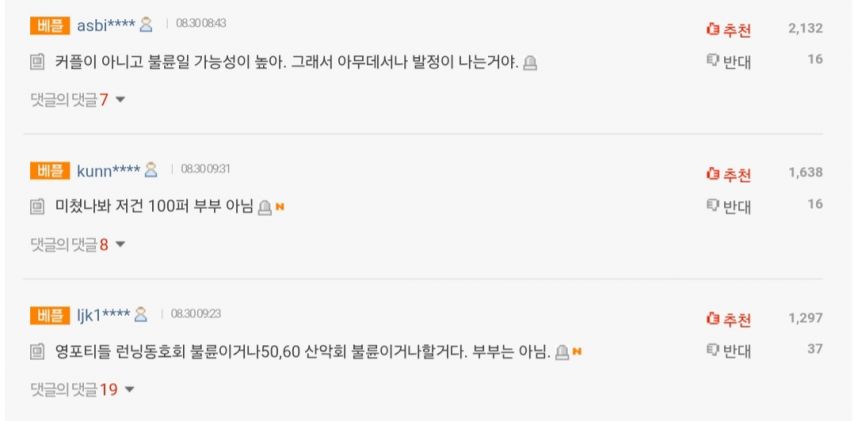Click the user profile icon beside kunn****
Image resolution: width=854 pixels, height=421 pixels.
pos(152,169)
